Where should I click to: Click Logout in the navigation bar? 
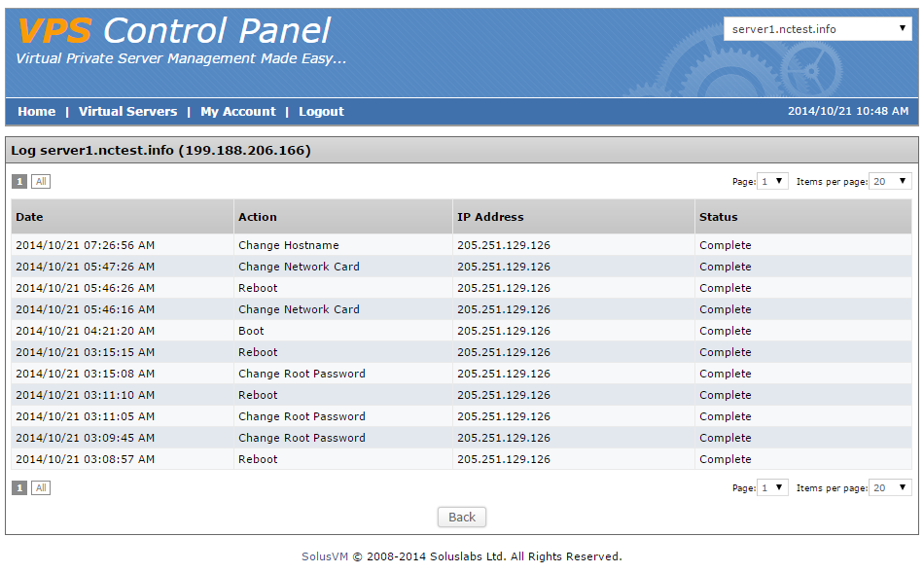click(x=321, y=112)
